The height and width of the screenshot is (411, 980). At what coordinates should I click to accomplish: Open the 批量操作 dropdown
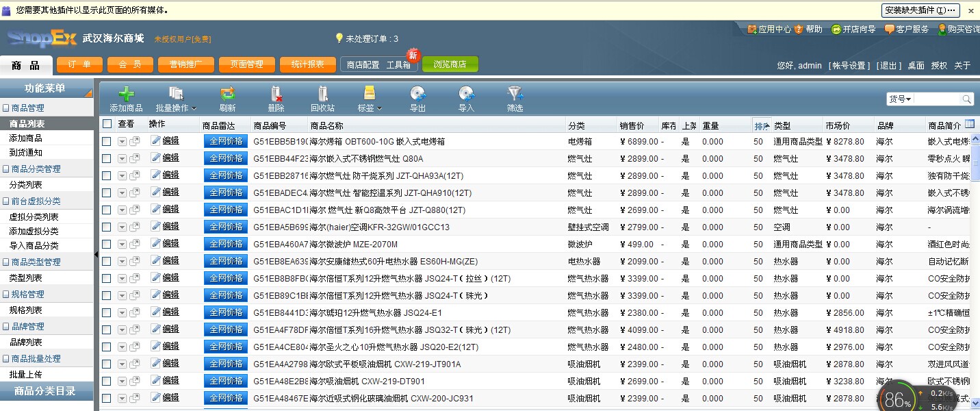(x=176, y=99)
